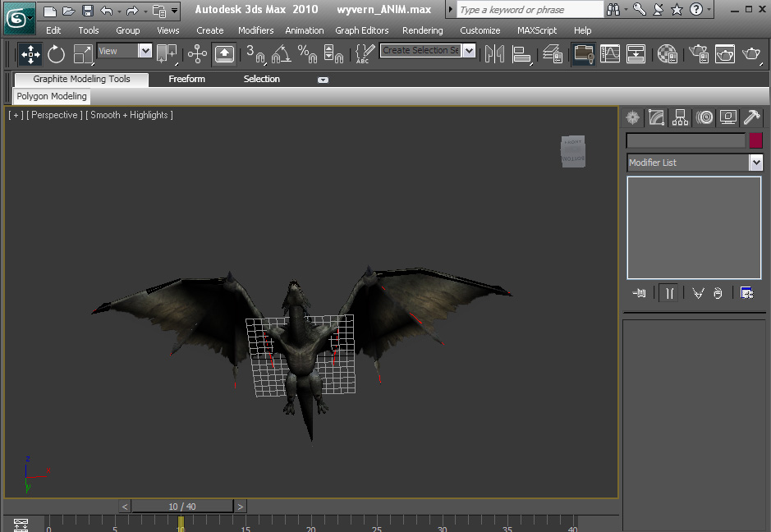Image resolution: width=771 pixels, height=532 pixels.
Task: Open the reference coordinate system View dropdown
Action: tap(145, 51)
